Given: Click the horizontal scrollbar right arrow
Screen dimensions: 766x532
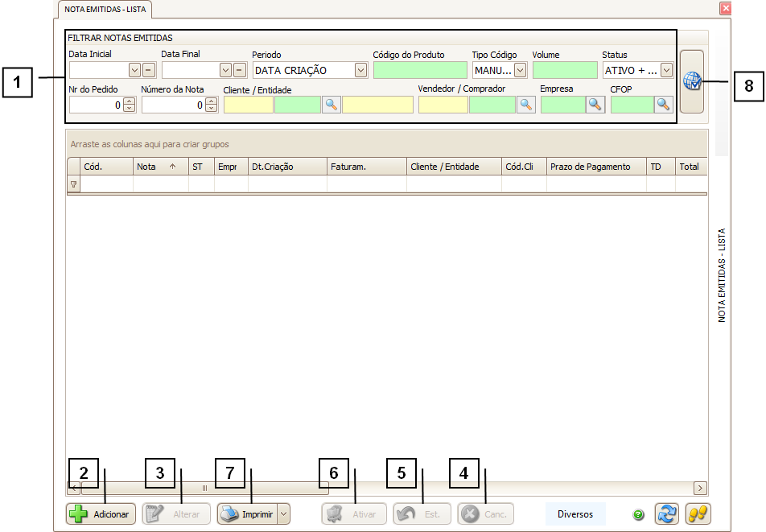Looking at the screenshot, I should pyautogui.click(x=699, y=488).
